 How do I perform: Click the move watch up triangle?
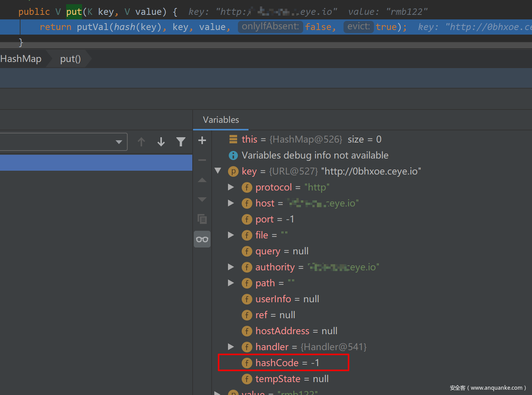point(202,180)
